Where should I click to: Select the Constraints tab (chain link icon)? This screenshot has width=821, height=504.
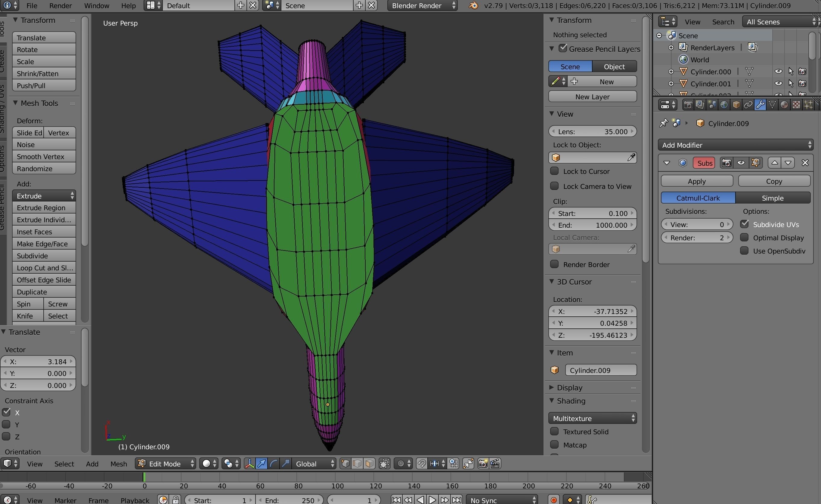click(x=748, y=105)
